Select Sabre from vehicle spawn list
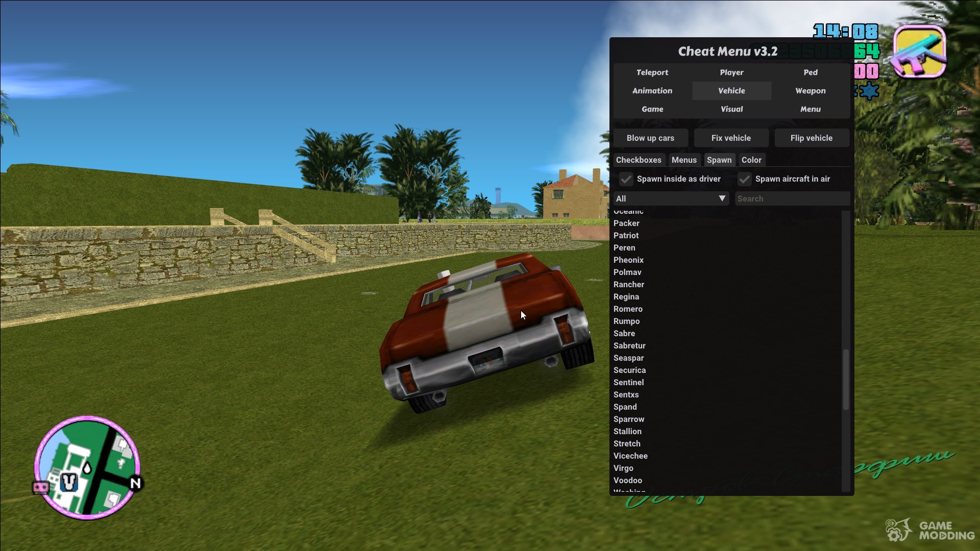Screen dimensions: 980x551 (x=624, y=333)
